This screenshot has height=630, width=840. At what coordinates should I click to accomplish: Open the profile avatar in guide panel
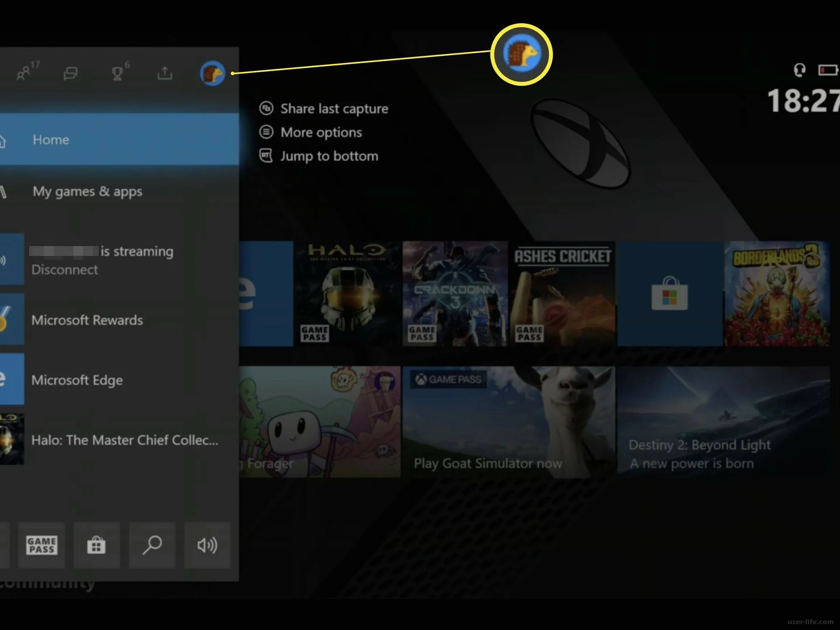(212, 73)
